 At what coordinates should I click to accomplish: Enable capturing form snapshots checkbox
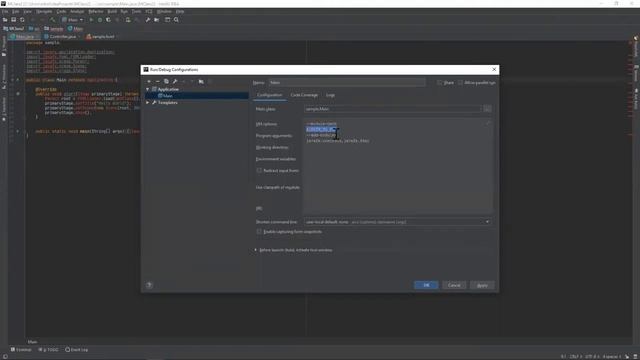coord(259,231)
